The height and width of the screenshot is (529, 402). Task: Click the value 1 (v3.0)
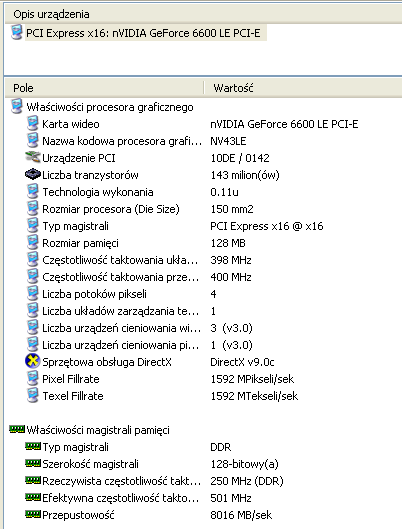[x=231, y=345]
